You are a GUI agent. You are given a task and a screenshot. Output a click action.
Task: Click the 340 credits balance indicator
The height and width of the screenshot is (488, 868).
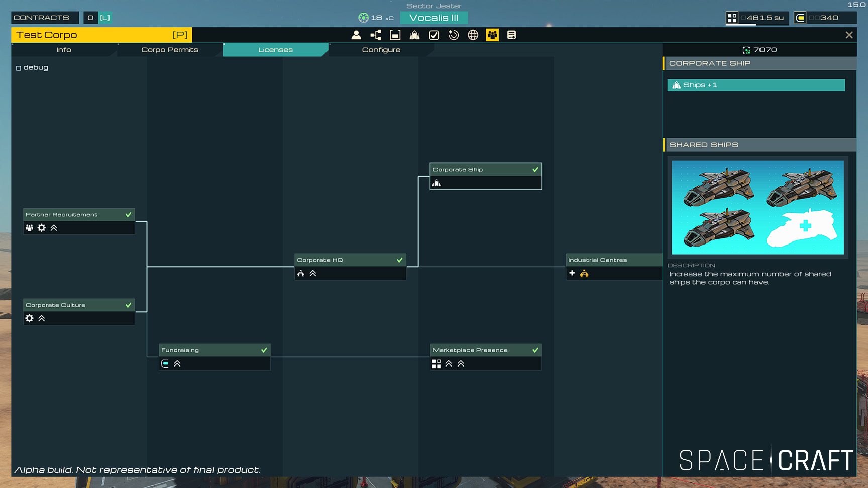click(824, 18)
